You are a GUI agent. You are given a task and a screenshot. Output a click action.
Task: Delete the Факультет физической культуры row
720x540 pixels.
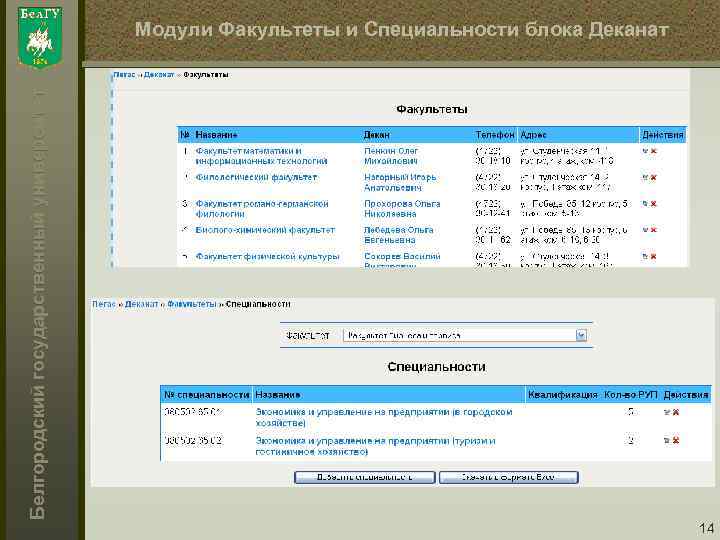(x=653, y=256)
